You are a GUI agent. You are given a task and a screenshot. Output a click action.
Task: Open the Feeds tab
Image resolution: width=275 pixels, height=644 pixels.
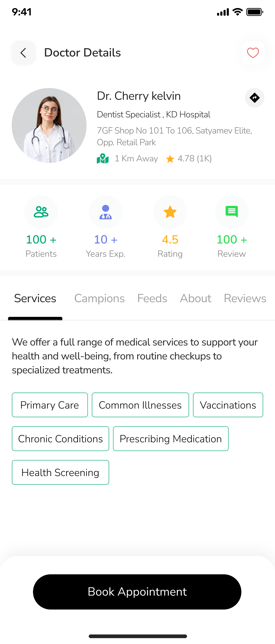(x=152, y=299)
